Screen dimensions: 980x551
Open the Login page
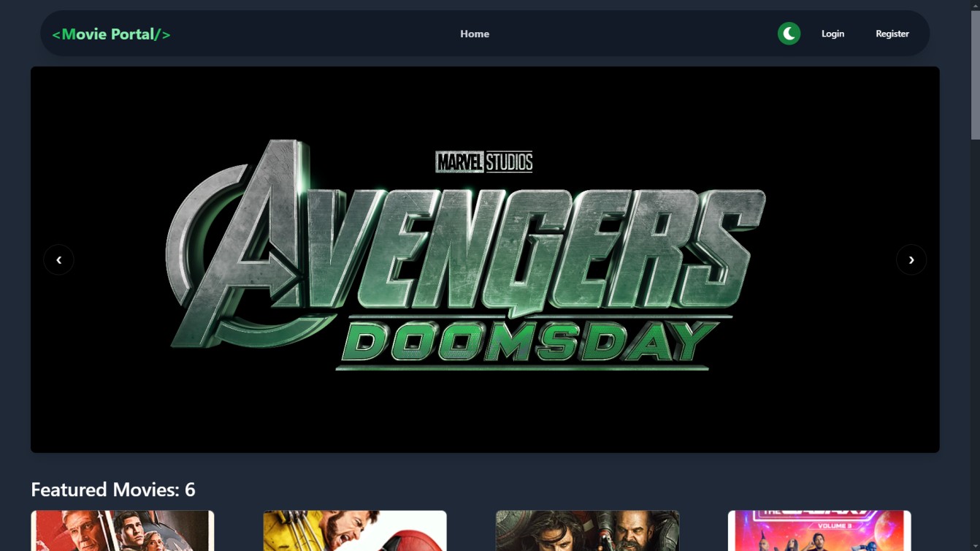tap(832, 34)
